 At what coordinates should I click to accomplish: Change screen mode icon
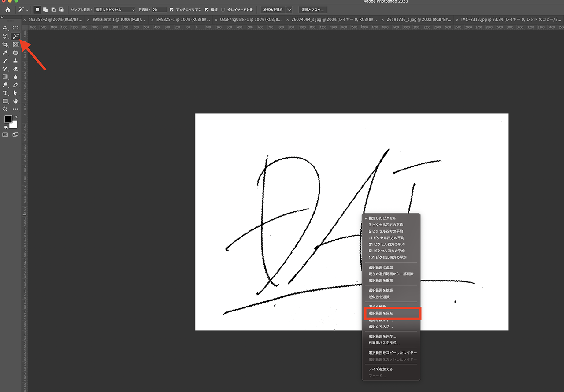(15, 134)
